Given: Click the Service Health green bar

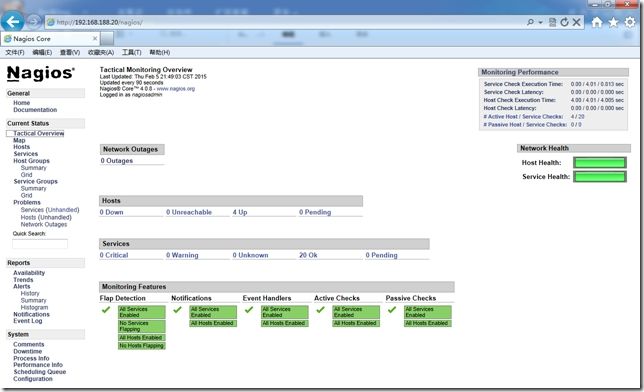Looking at the screenshot, I should pyautogui.click(x=600, y=177).
